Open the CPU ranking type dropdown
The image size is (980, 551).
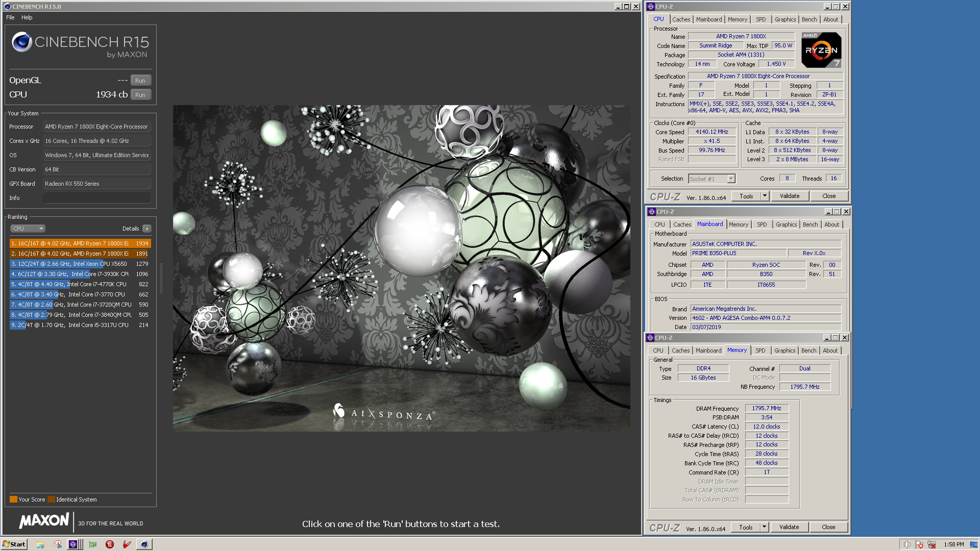(28, 229)
